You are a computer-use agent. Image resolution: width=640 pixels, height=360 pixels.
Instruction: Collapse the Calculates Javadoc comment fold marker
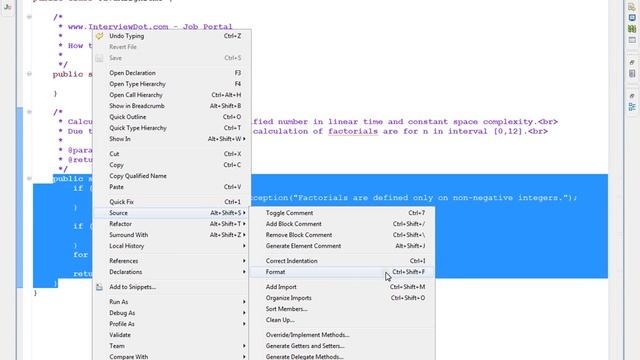[29, 112]
